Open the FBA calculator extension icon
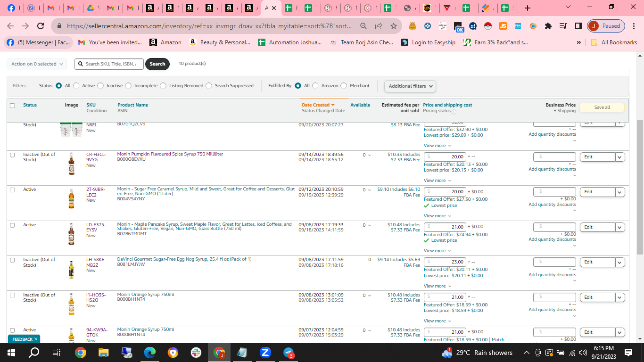 (x=518, y=26)
